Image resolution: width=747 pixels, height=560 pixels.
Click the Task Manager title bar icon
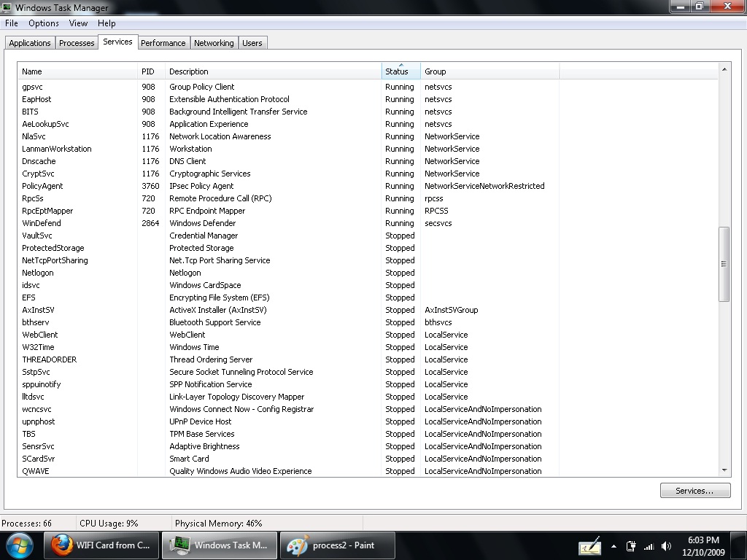click(6, 7)
